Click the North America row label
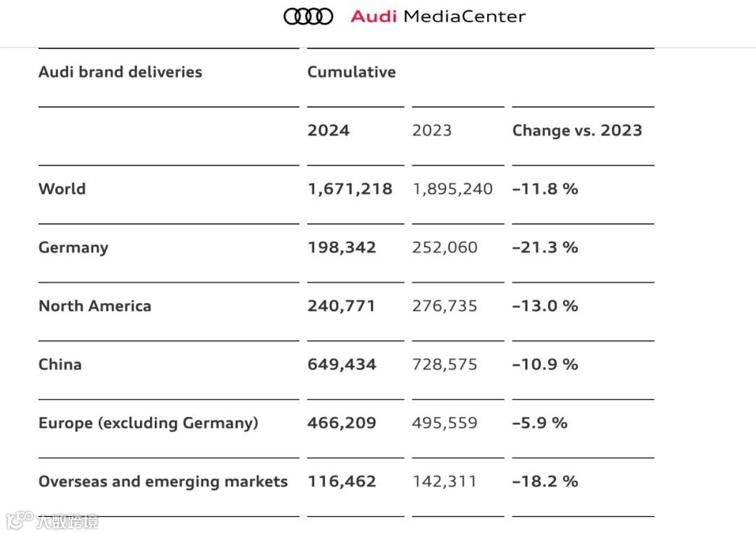Viewport: 756px width, 535px height. [x=95, y=306]
